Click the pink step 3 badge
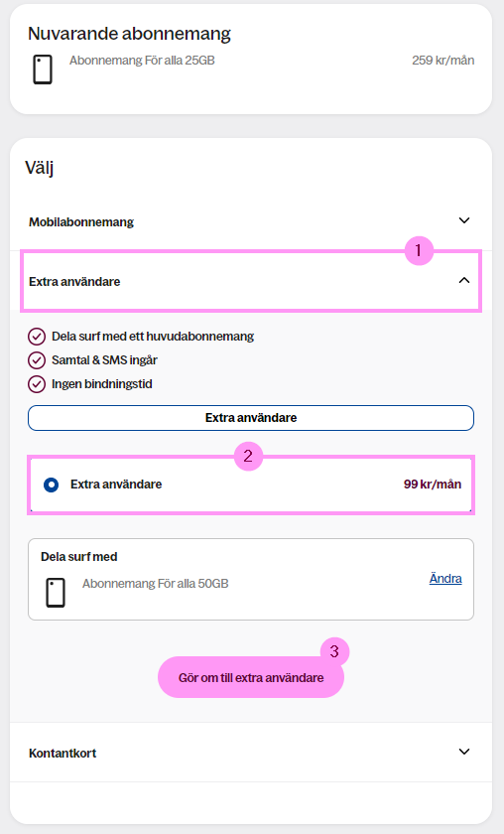This screenshot has height=834, width=504. 334,651
